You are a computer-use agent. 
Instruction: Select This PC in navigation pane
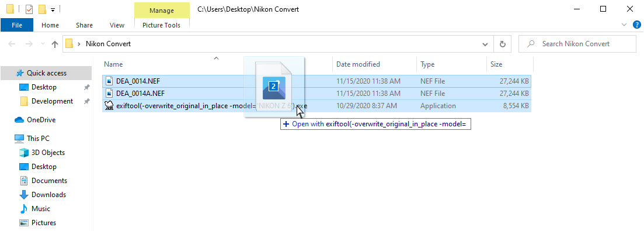click(38, 139)
